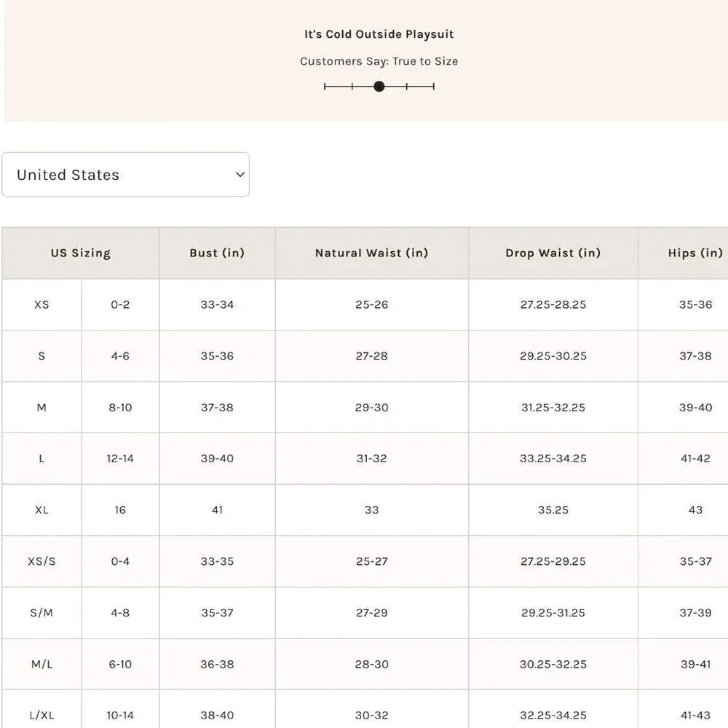This screenshot has width=728, height=728.
Task: Select the 31.25-32.25 drop waist cell
Action: point(553,408)
